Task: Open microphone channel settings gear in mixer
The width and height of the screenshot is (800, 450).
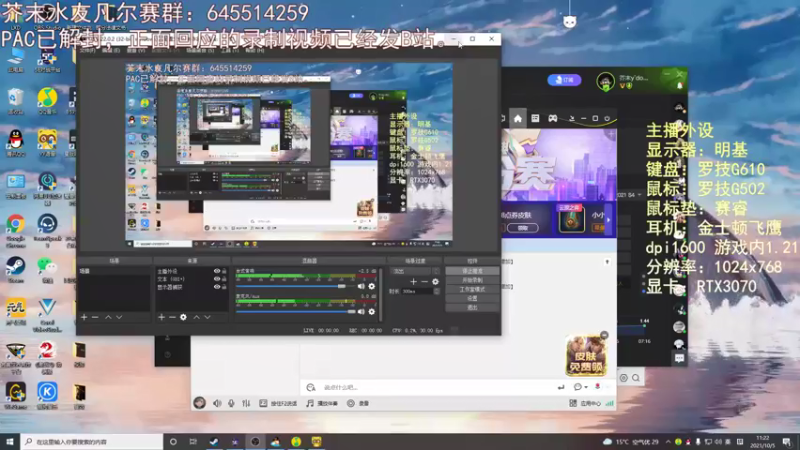Action: (371, 311)
